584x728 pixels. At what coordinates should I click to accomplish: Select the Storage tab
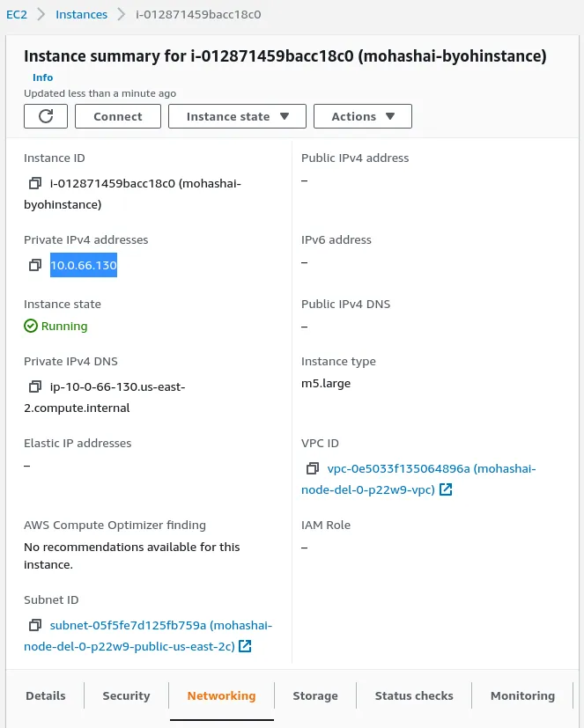pos(315,695)
